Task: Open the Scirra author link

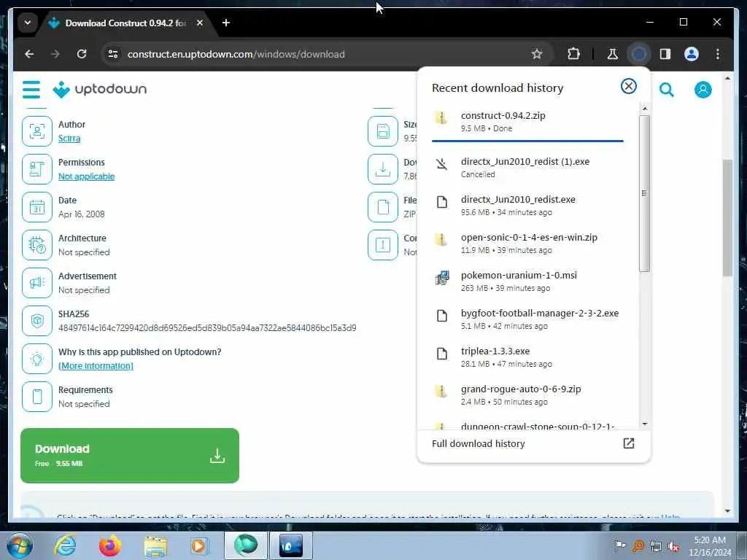Action: (69, 138)
